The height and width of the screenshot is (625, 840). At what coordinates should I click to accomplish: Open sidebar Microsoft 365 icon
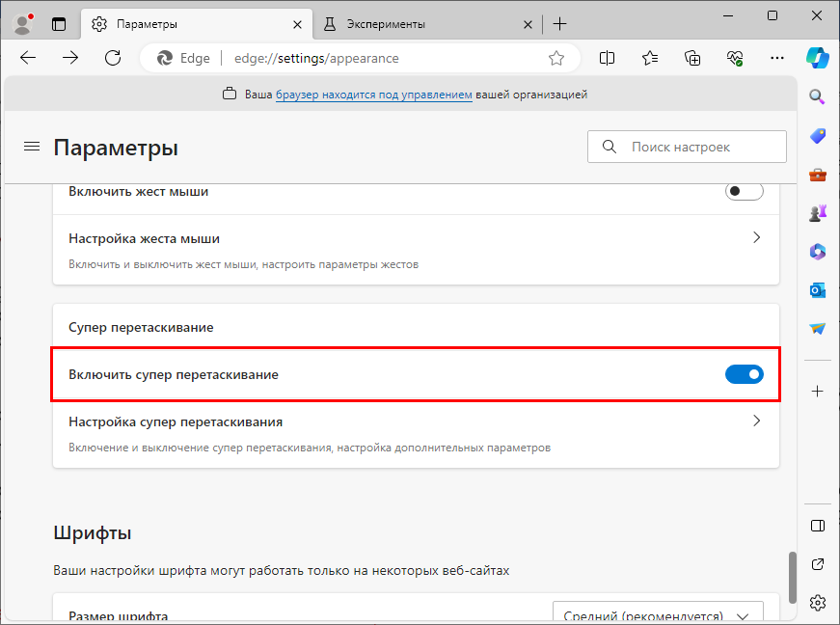[x=818, y=251]
